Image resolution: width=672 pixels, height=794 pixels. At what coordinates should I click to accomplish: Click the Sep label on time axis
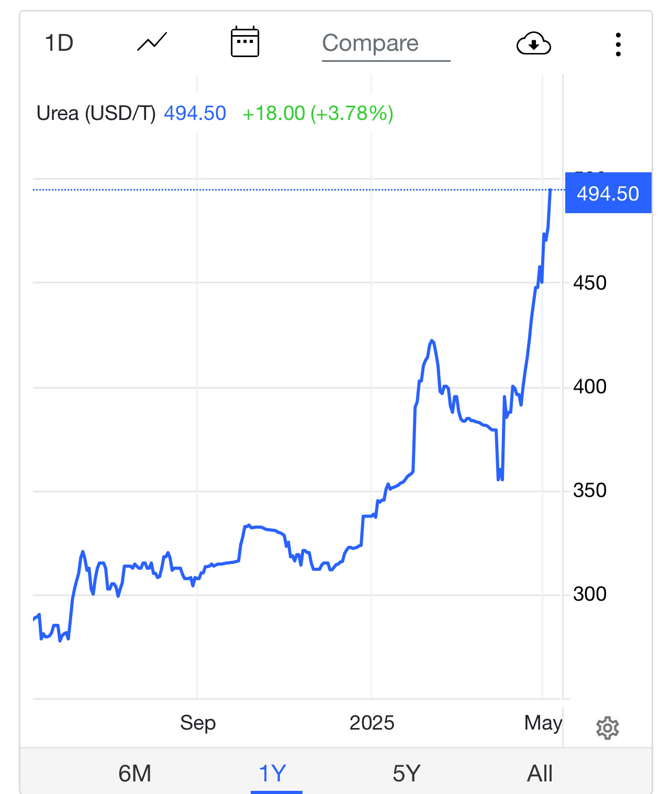click(198, 723)
